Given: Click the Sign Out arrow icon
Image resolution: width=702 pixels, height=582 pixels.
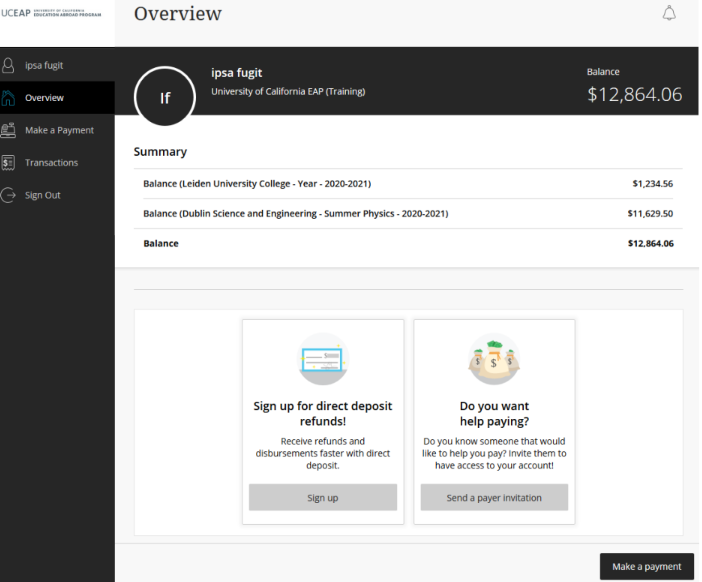Looking at the screenshot, I should tap(9, 195).
